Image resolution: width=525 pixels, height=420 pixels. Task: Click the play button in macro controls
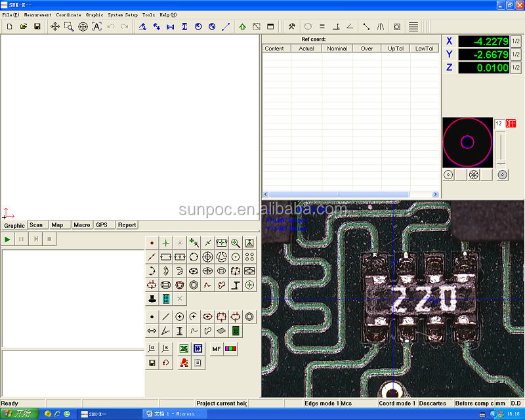pos(8,240)
